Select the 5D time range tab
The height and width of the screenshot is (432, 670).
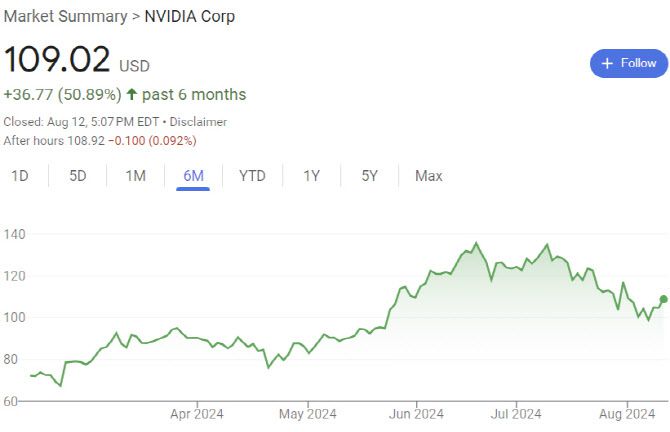point(78,176)
